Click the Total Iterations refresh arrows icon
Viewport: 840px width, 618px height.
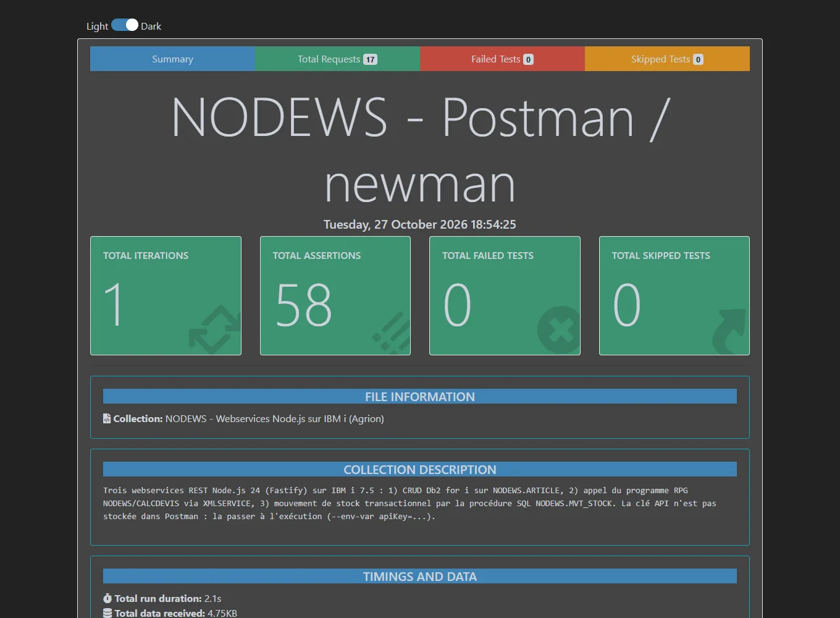214,330
